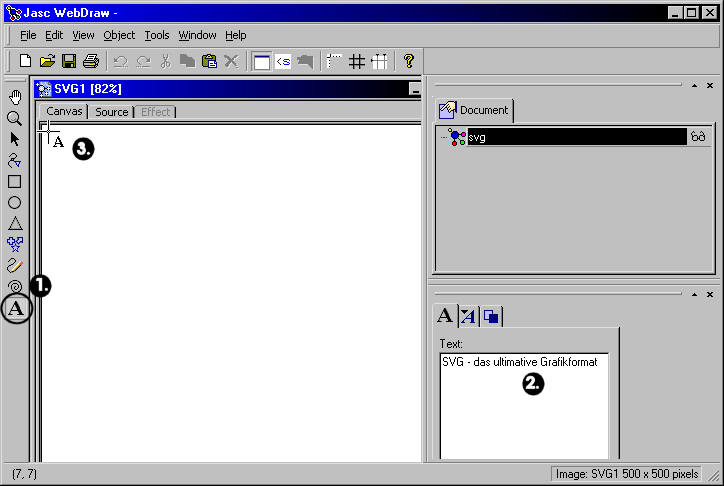Select the arrow selection tool

click(15, 139)
